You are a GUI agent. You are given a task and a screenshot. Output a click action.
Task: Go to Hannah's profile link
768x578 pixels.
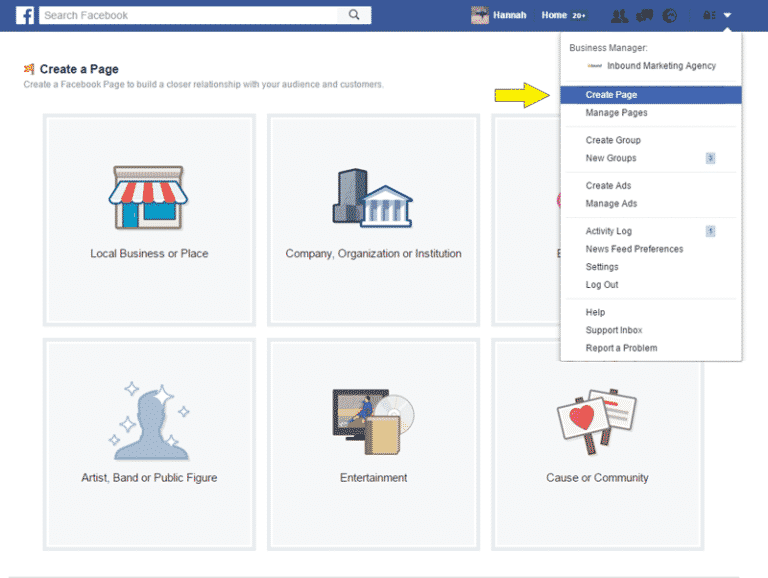click(x=499, y=15)
